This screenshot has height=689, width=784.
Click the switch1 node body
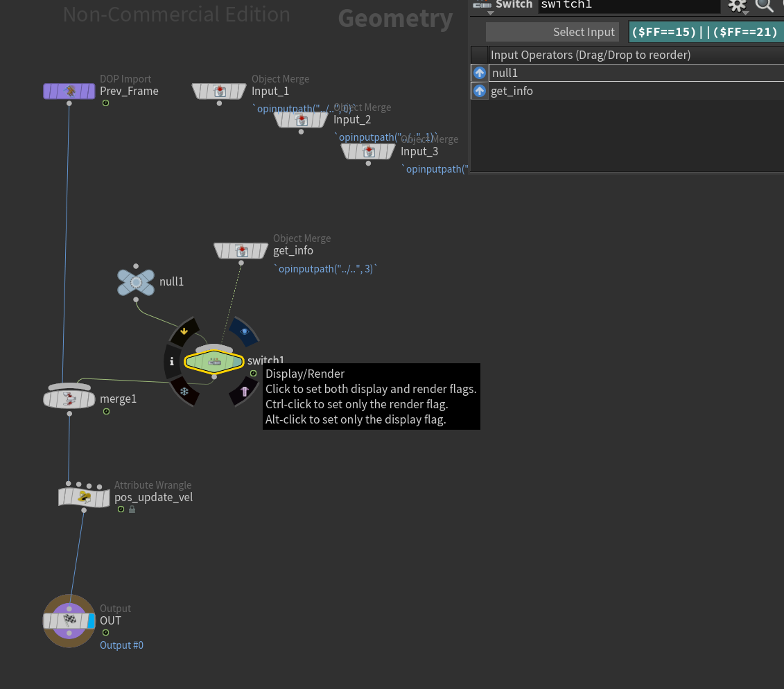(x=214, y=362)
